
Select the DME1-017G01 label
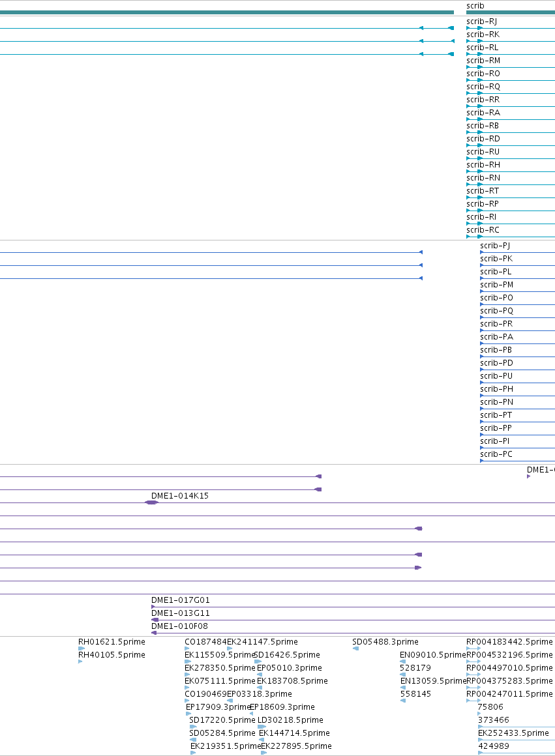[181, 600]
